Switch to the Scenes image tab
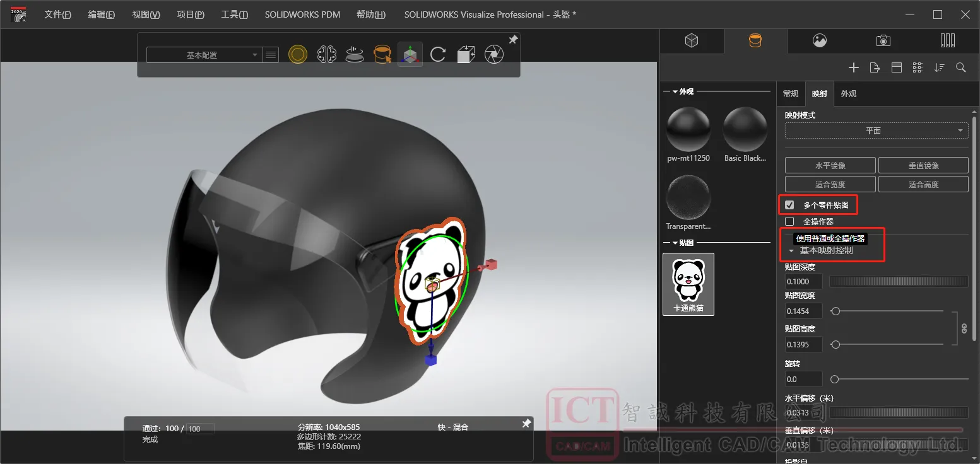This screenshot has height=464, width=980. coord(820,41)
